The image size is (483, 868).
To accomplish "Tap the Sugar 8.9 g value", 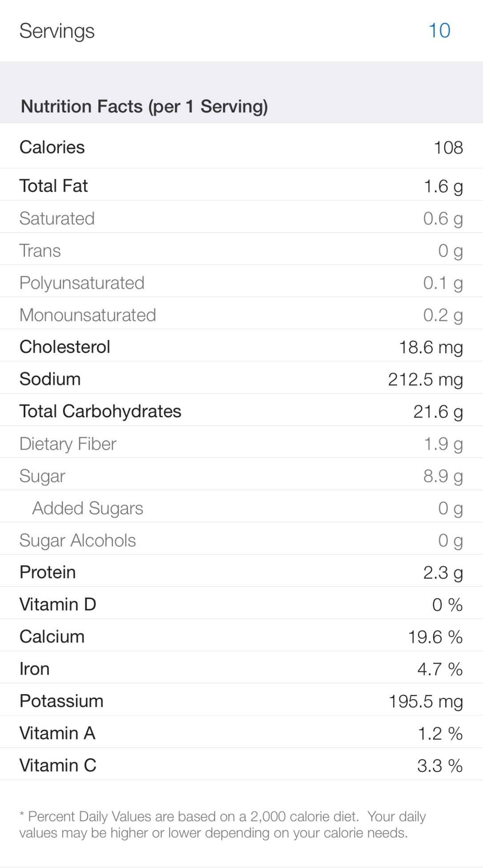I will [443, 476].
